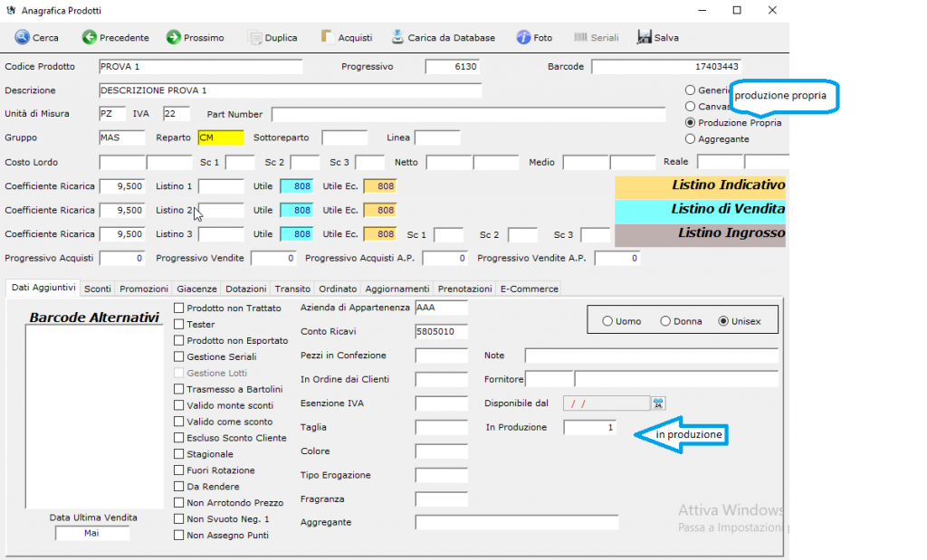Check the Stagionale option

pos(179,454)
